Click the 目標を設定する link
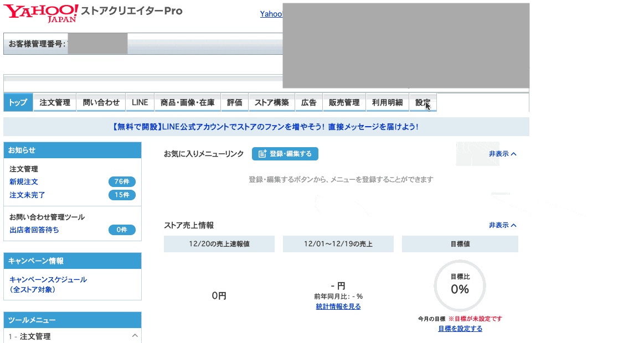The height and width of the screenshot is (343, 644). click(459, 328)
